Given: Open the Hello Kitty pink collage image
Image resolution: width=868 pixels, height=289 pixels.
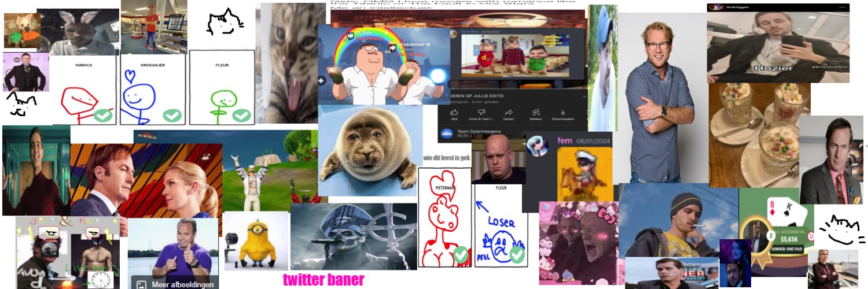Looking at the screenshot, I should [579, 243].
